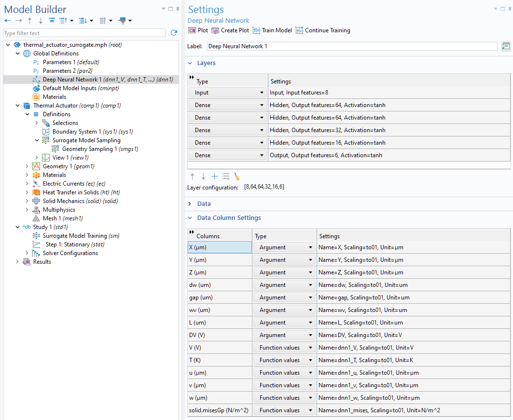Refresh the filter with the circular refresh icon
This screenshot has height=420, width=513.
(x=173, y=33)
